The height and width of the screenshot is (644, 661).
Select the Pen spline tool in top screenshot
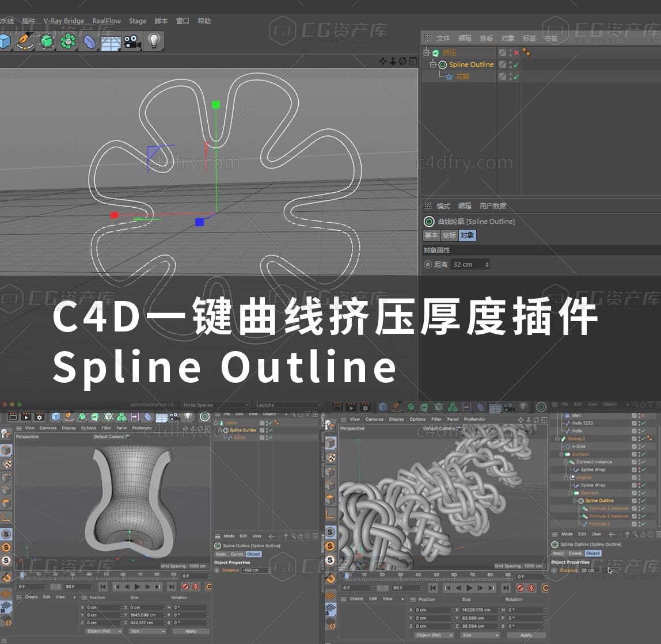[25, 41]
